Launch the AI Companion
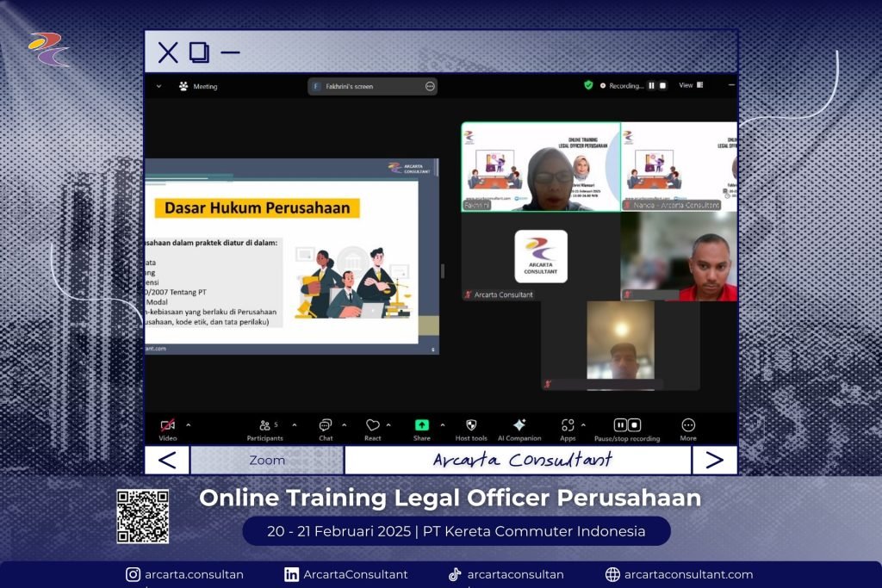This screenshot has height=588, width=882. tap(519, 425)
